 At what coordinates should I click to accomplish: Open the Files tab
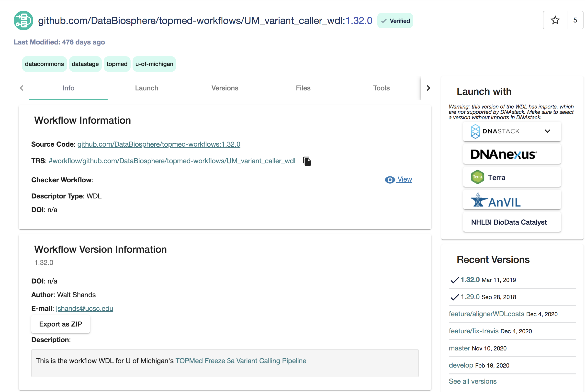[303, 88]
